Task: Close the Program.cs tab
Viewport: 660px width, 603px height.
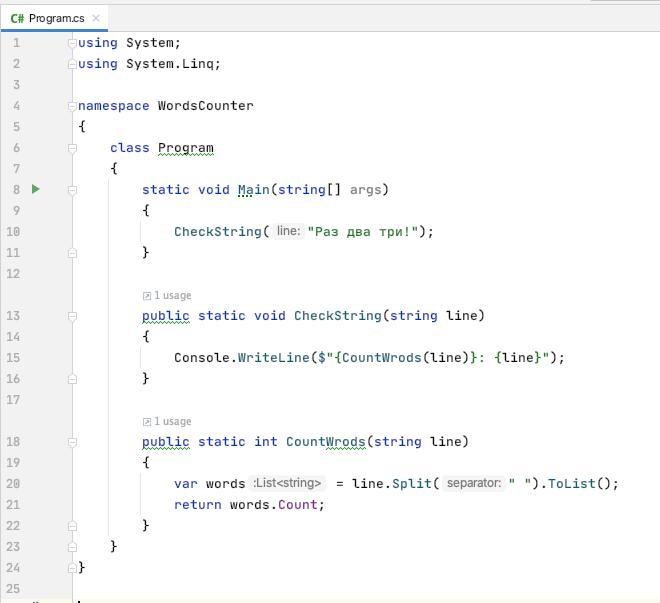Action: (96, 18)
